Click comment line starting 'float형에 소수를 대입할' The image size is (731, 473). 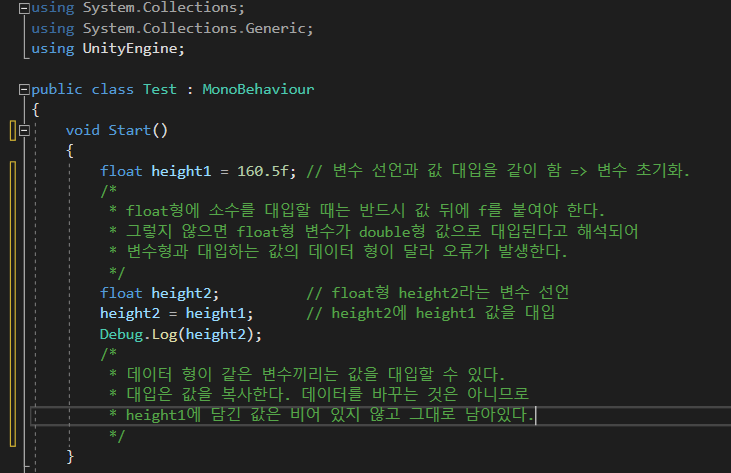[x=365, y=210]
